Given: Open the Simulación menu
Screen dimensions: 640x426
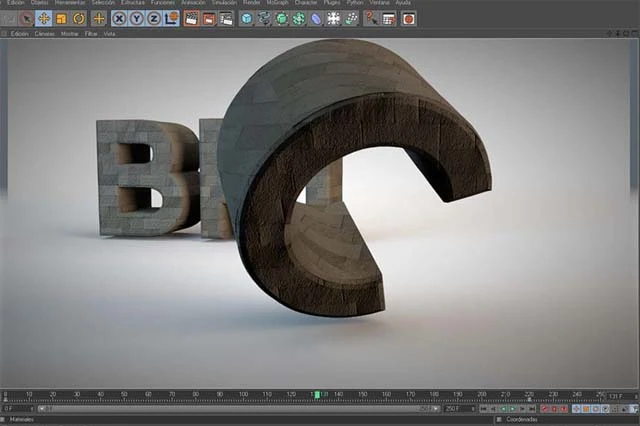Looking at the screenshot, I should point(224,2).
